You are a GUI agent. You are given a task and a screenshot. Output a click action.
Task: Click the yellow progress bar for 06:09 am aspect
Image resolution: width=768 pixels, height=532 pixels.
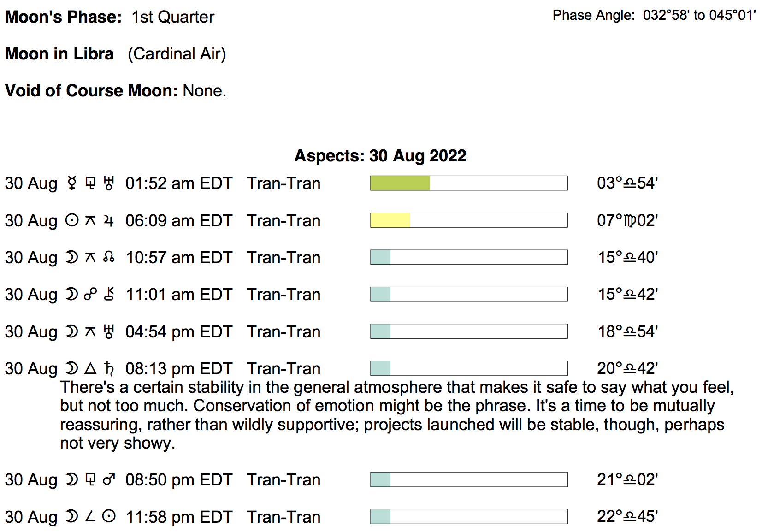pos(390,220)
